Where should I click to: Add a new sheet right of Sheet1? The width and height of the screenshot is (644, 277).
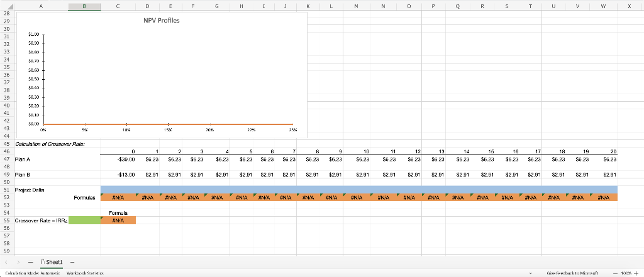click(x=72, y=262)
